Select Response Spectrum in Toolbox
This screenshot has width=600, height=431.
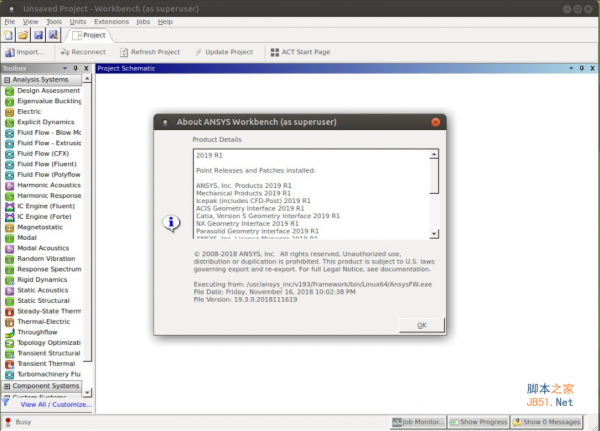pos(49,269)
